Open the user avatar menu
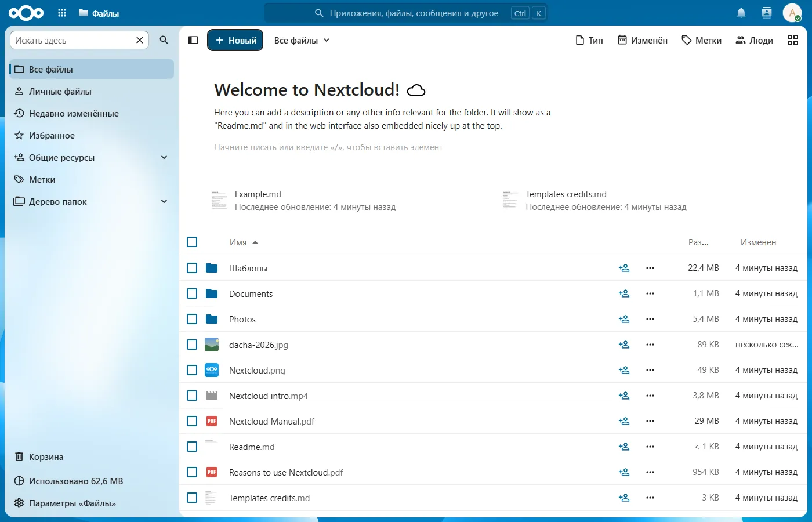 [x=792, y=13]
